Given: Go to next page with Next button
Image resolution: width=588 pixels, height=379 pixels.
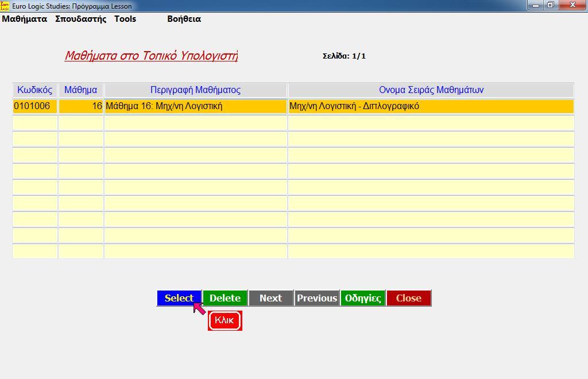Looking at the screenshot, I should tap(270, 298).
